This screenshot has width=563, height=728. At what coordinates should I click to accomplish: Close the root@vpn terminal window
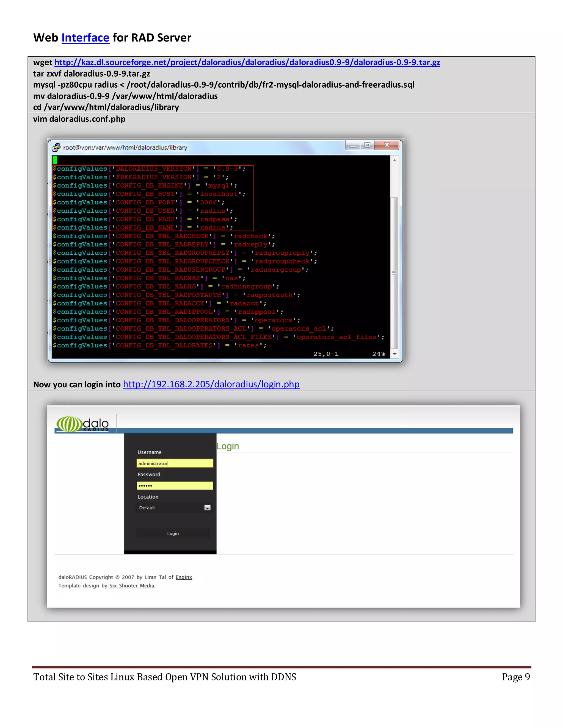pos(387,145)
